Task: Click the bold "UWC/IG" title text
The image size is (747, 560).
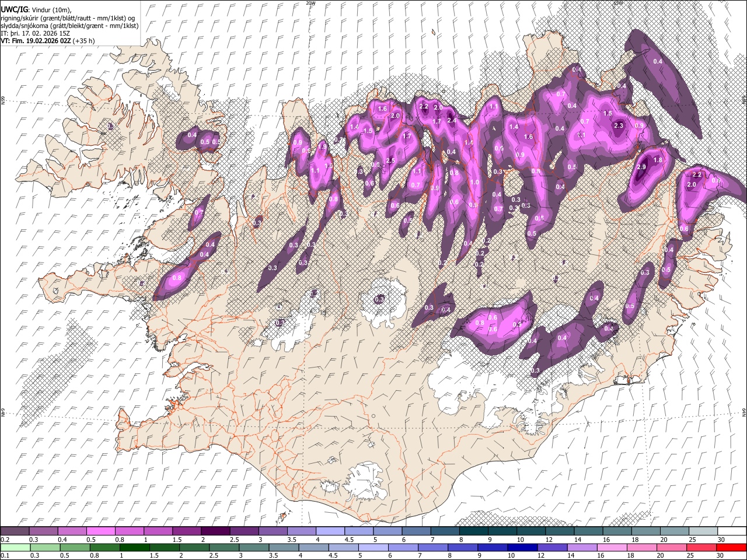Action: pos(13,9)
